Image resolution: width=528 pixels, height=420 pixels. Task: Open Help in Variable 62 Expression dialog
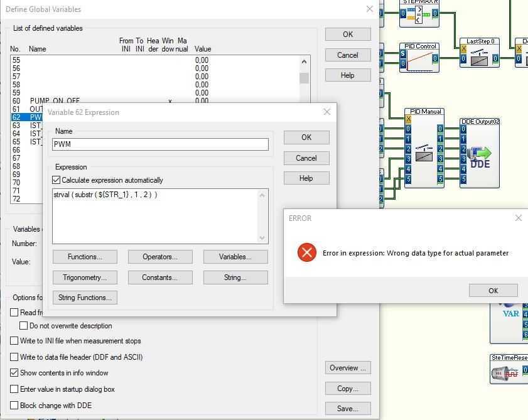[306, 178]
